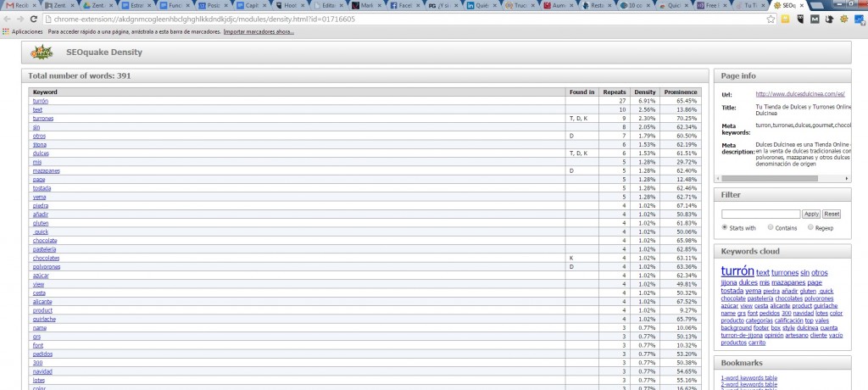This screenshot has width=868, height=390.
Task: Switch to the Gmail 'Recib' tab
Action: click(20, 5)
